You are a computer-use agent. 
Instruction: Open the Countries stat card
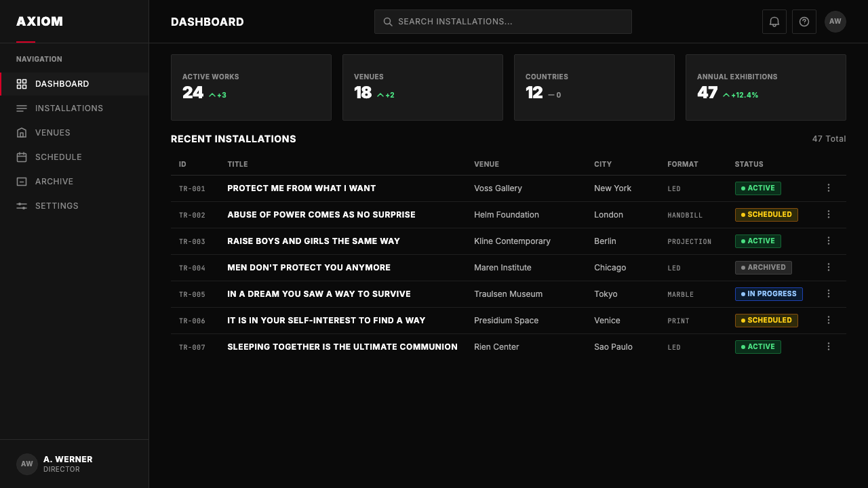tap(594, 87)
